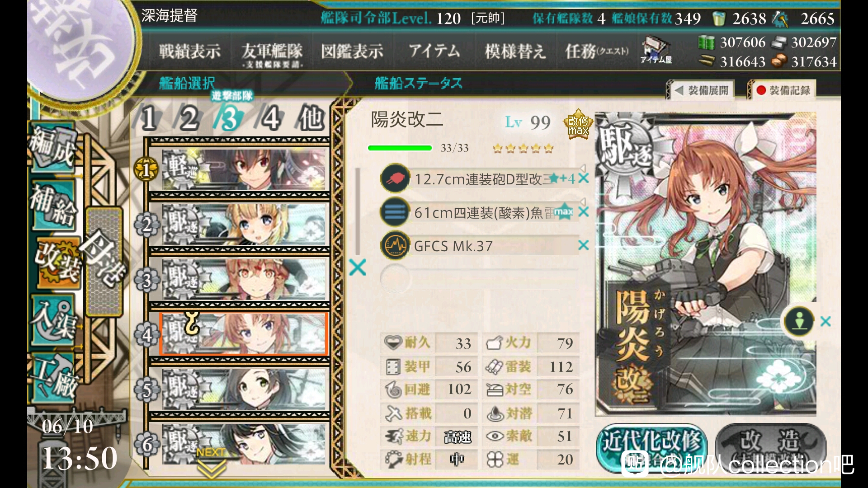Screen dimensions: 868x488
Task: Select the second ship in fleet list
Action: click(x=243, y=224)
